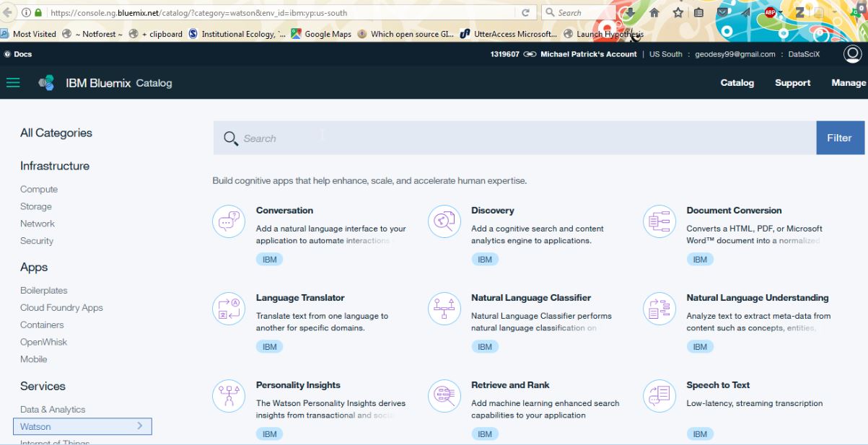Click the catalog search magnifier icon
The width and height of the screenshot is (868, 445).
point(231,138)
